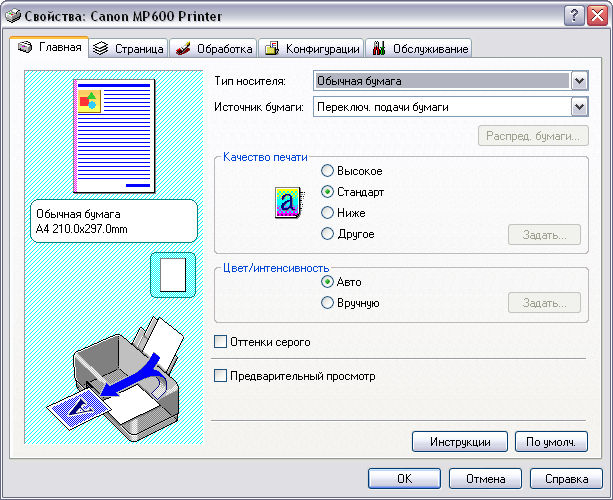613x500 pixels.
Task: Confirm with the OK button
Action: point(404,478)
